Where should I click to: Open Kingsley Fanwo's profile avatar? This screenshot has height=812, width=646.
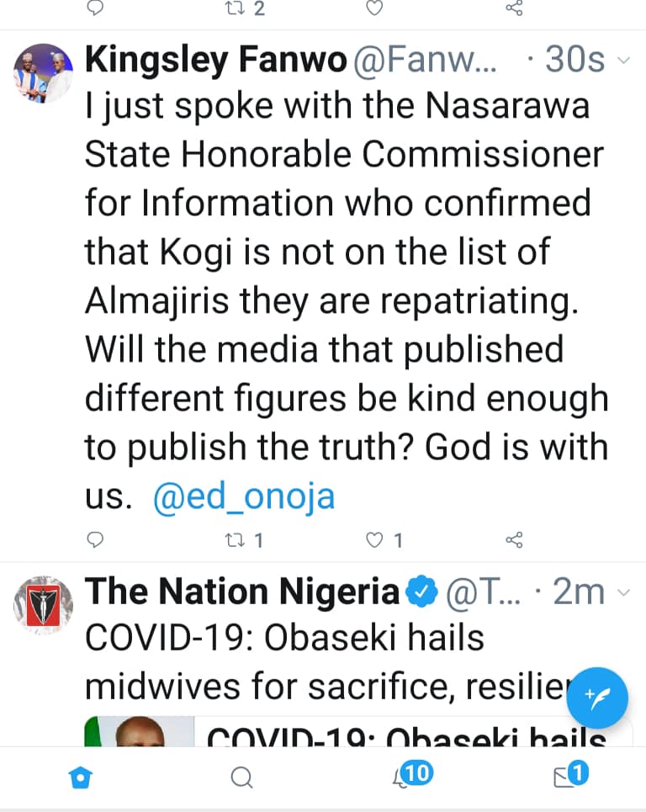pos(43,73)
